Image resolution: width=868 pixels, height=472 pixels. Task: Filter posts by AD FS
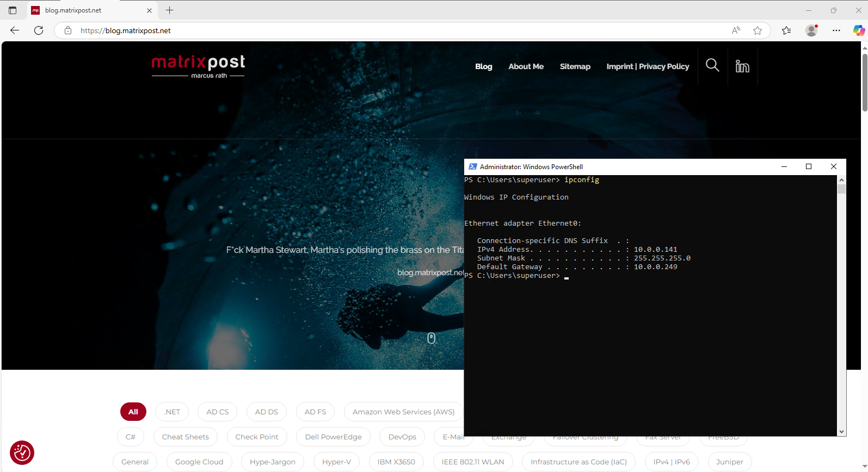[316, 412]
